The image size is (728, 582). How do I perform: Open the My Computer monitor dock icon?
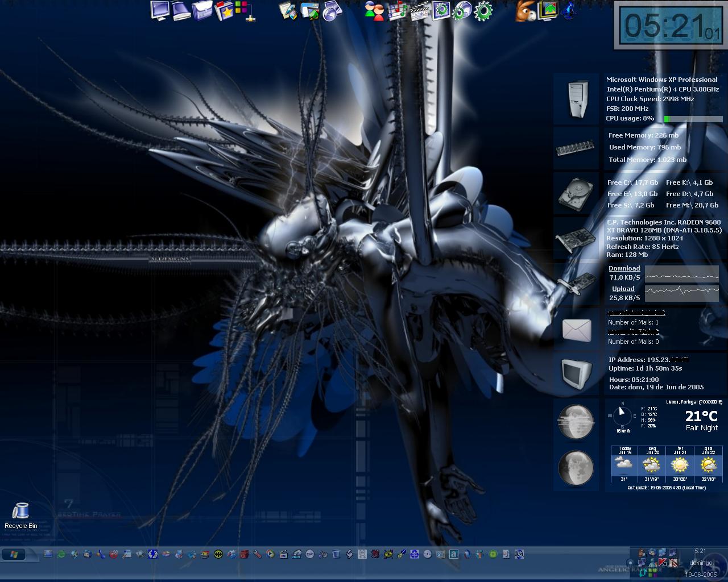[x=160, y=10]
